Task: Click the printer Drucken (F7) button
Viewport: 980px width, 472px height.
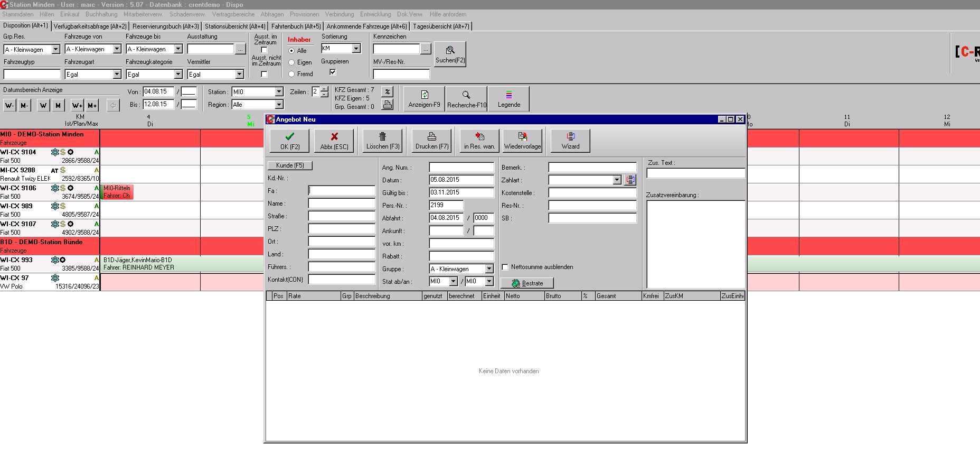Action: pyautogui.click(x=431, y=141)
